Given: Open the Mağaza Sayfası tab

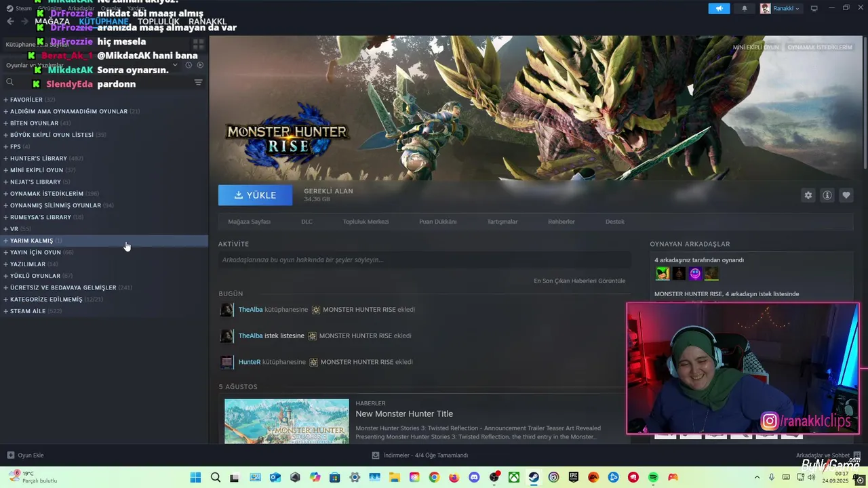Looking at the screenshot, I should 249,222.
